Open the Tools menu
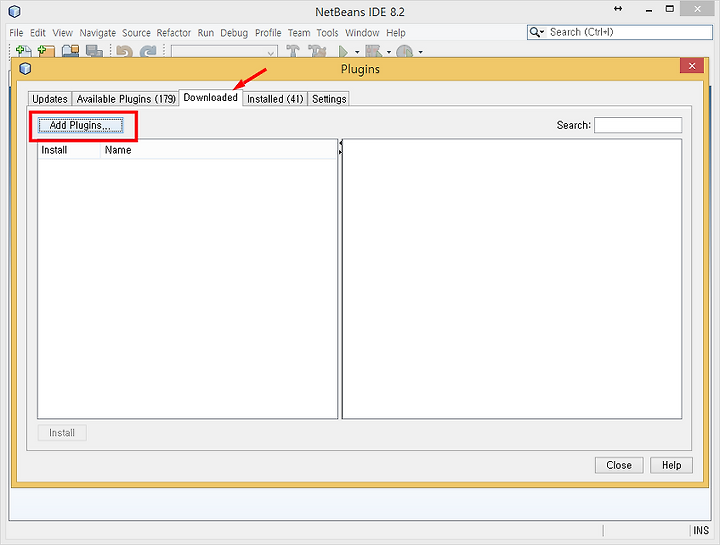Screen dimensions: 720x545 (x=327, y=33)
